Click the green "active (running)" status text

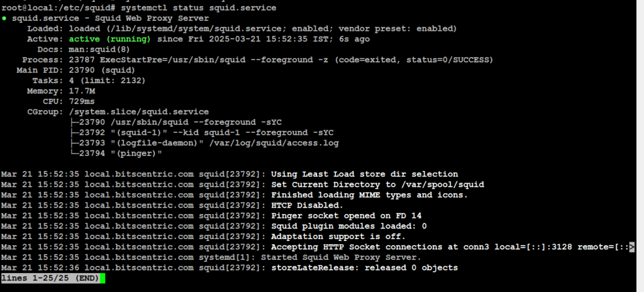point(109,39)
